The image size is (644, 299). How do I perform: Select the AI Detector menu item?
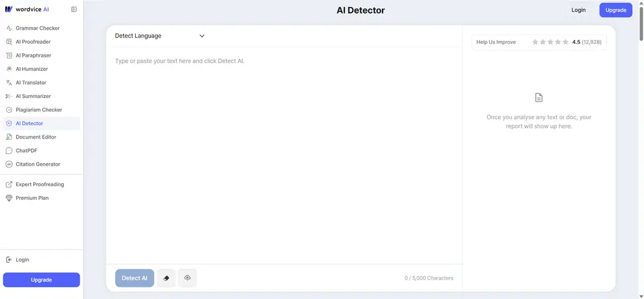(x=41, y=123)
